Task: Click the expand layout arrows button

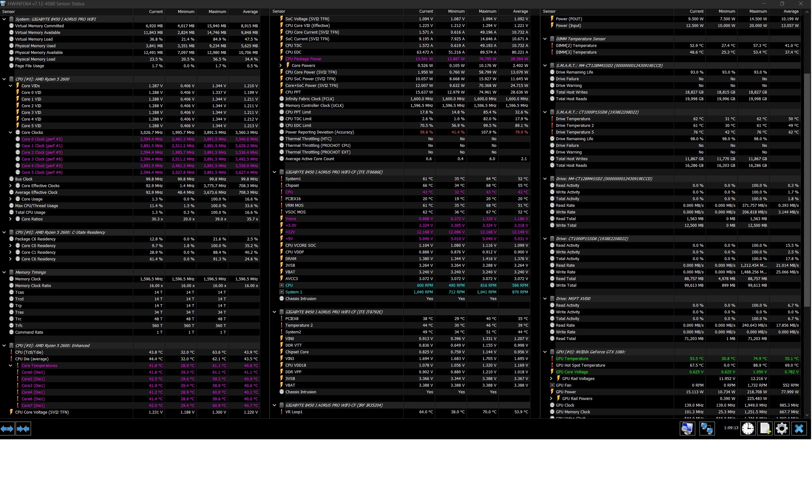Action: coord(7,429)
